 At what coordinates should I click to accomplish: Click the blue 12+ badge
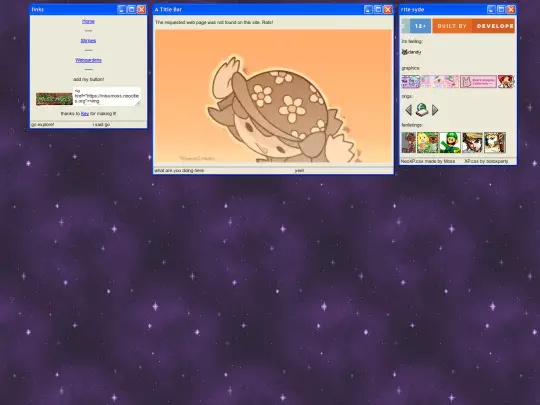[420, 26]
